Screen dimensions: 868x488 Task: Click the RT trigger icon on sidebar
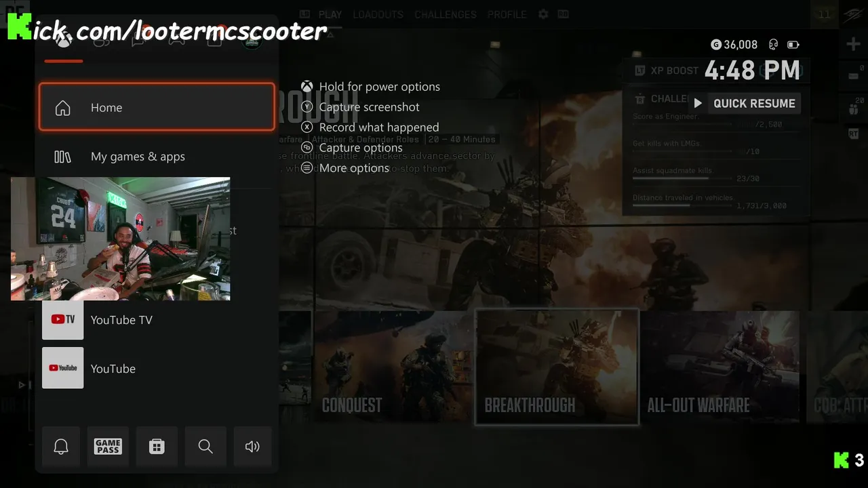click(853, 134)
